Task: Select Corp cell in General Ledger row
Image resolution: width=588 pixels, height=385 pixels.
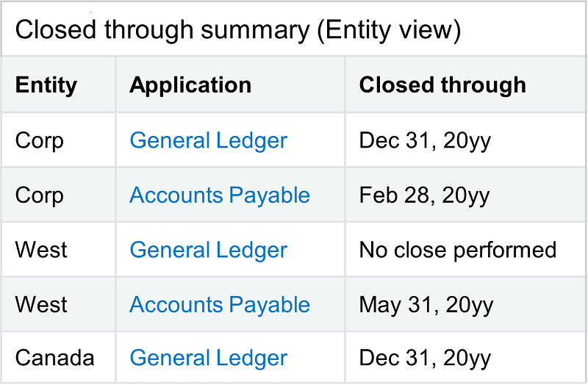Action: click(x=40, y=140)
